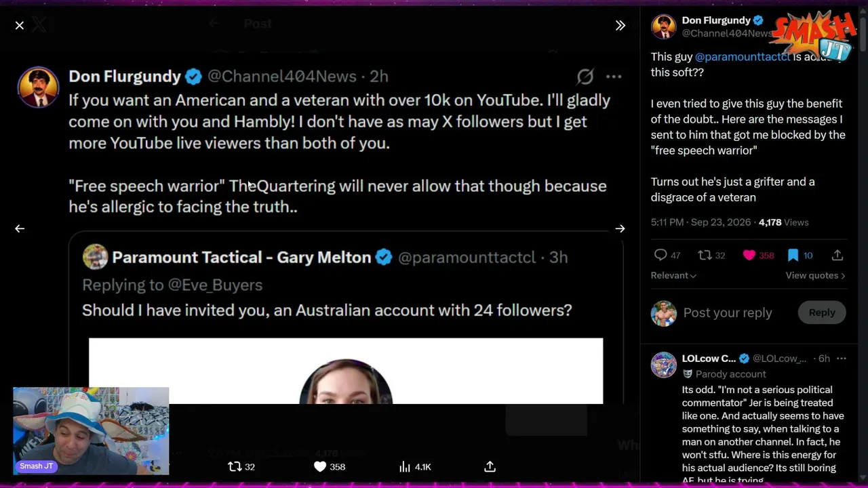Screen dimensions: 868x488
Task: Toggle the like heart in bottom bar
Action: [x=320, y=466]
